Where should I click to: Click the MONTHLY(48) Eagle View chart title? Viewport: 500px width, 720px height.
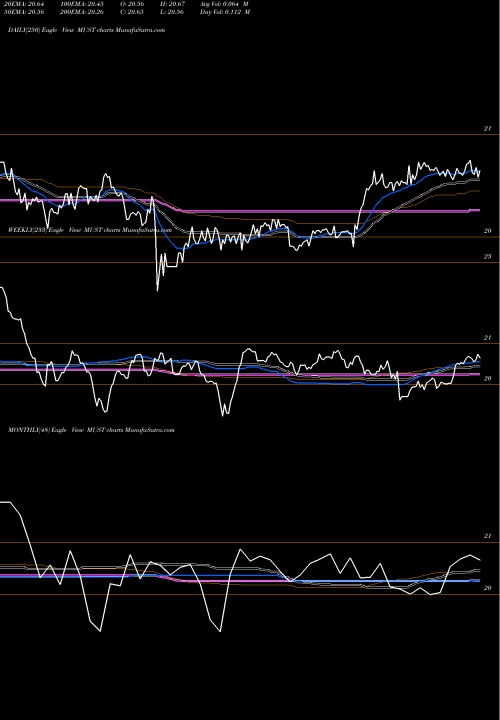(91, 430)
